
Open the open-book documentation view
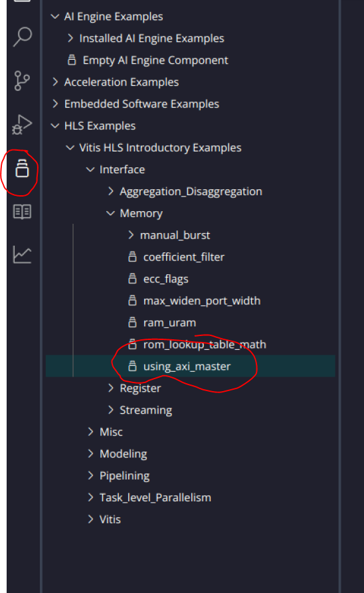point(22,212)
